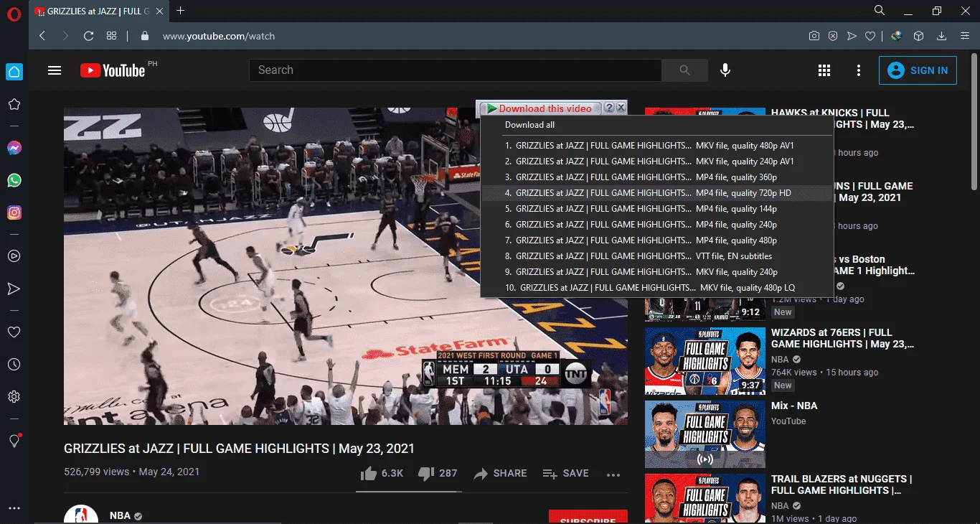Image resolution: width=980 pixels, height=524 pixels.
Task: Click the lightbulb icon in sidebar
Action: coord(14,441)
